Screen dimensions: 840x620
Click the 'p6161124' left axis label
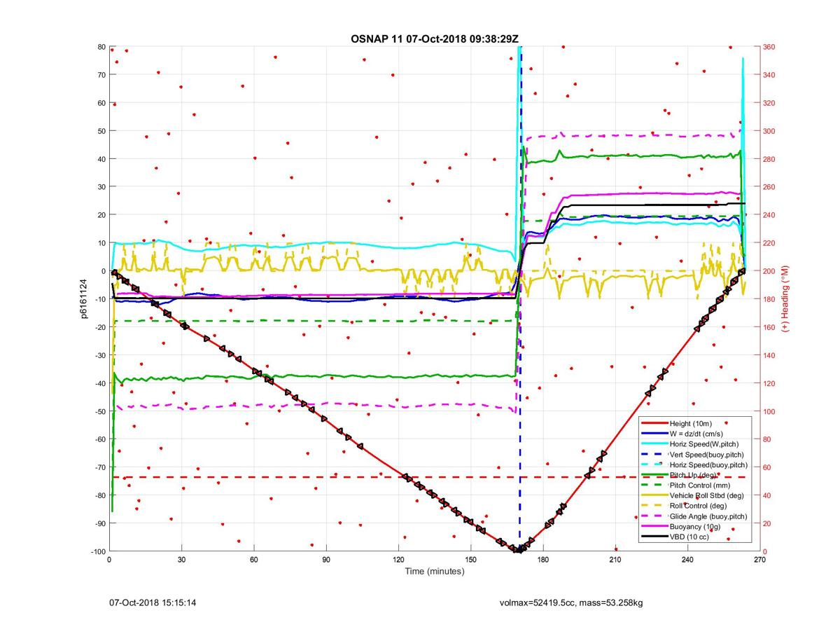[83, 299]
